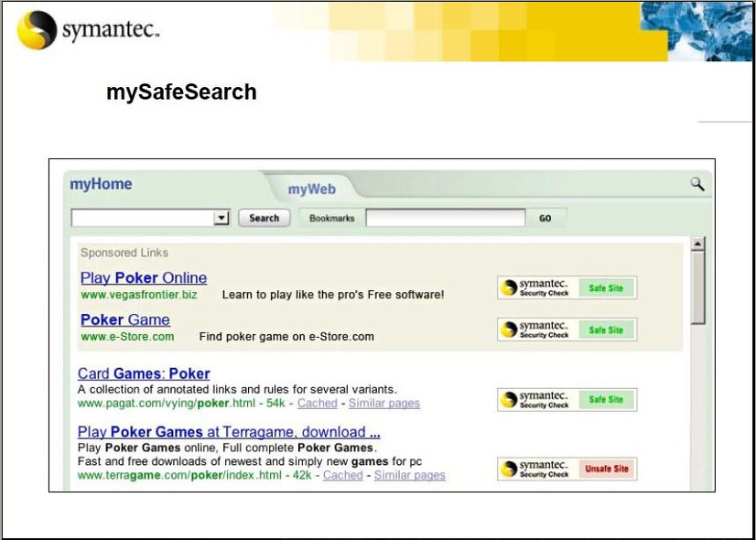Image resolution: width=756 pixels, height=540 pixels.
Task: Click the 'Fast and free downloads' description line
Action: click(x=250, y=461)
